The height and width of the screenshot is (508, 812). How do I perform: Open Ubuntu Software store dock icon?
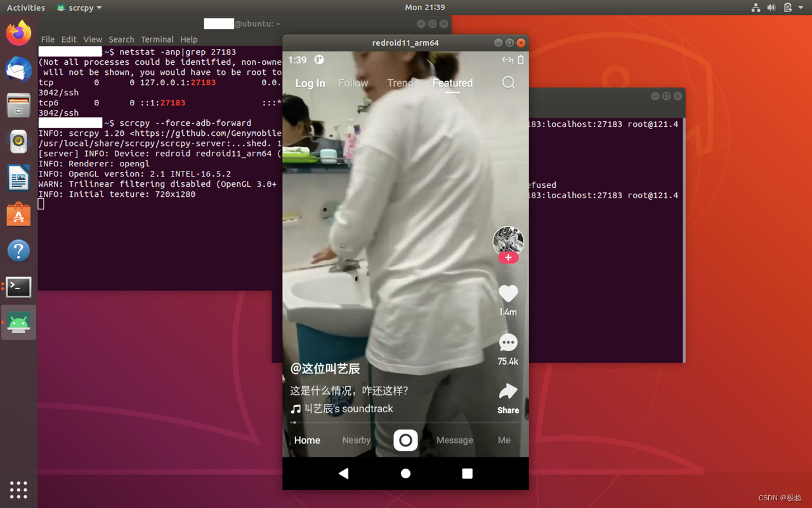[x=18, y=215]
